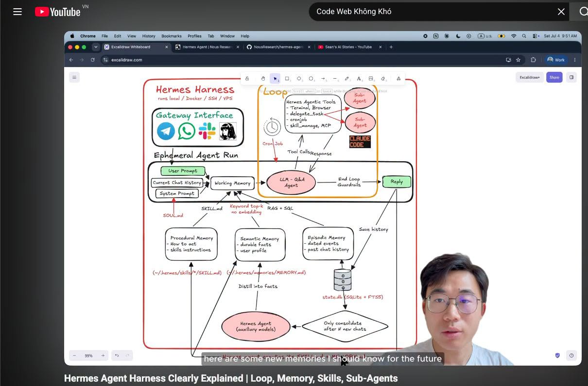Click the zoom in plus control
The height and width of the screenshot is (386, 588).
click(x=103, y=355)
